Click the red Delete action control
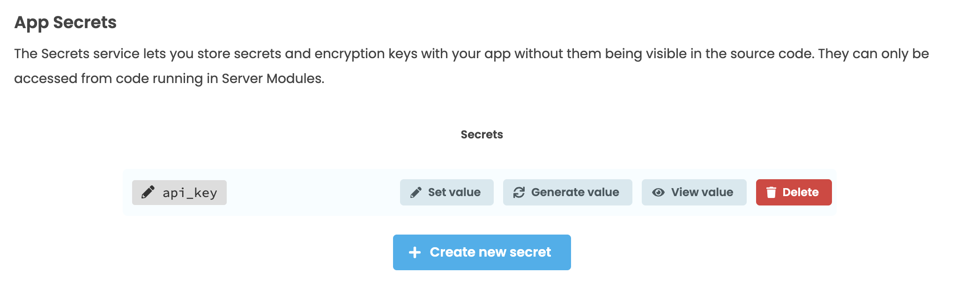Image resolution: width=980 pixels, height=304 pixels. click(x=794, y=192)
